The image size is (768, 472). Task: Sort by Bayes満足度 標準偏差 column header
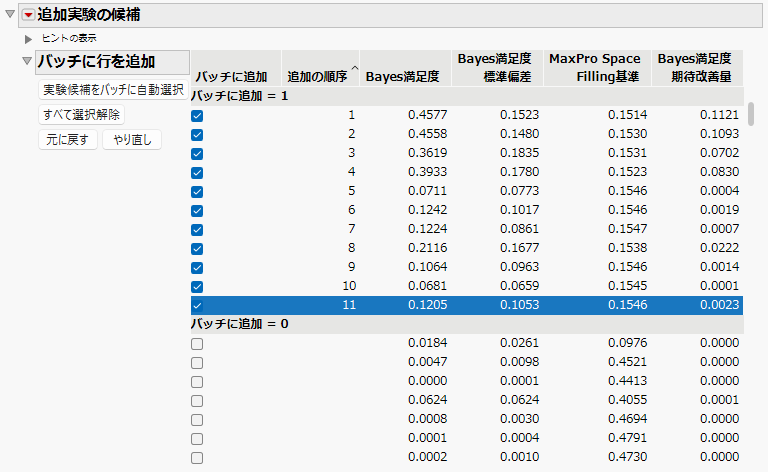pos(497,68)
